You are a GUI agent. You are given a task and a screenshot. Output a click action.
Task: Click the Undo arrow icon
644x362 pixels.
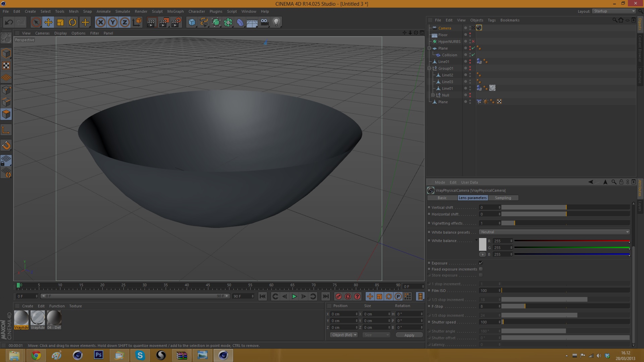tap(9, 22)
